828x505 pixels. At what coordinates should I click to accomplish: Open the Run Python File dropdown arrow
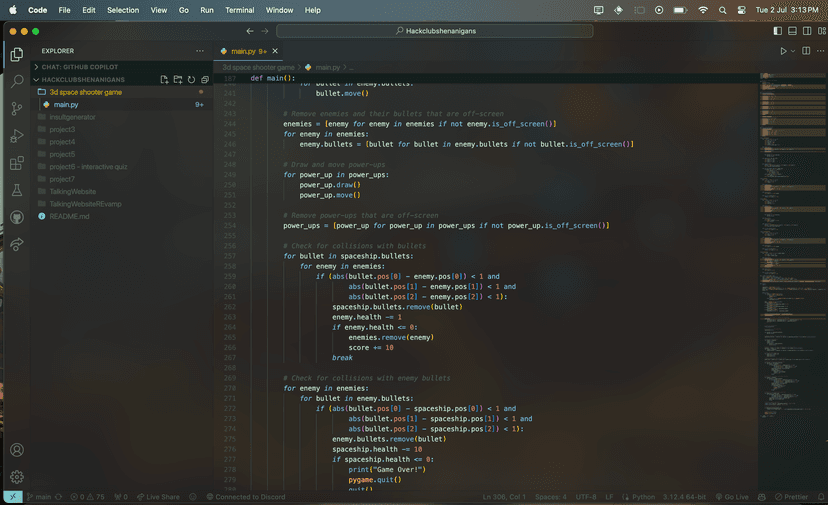point(793,51)
